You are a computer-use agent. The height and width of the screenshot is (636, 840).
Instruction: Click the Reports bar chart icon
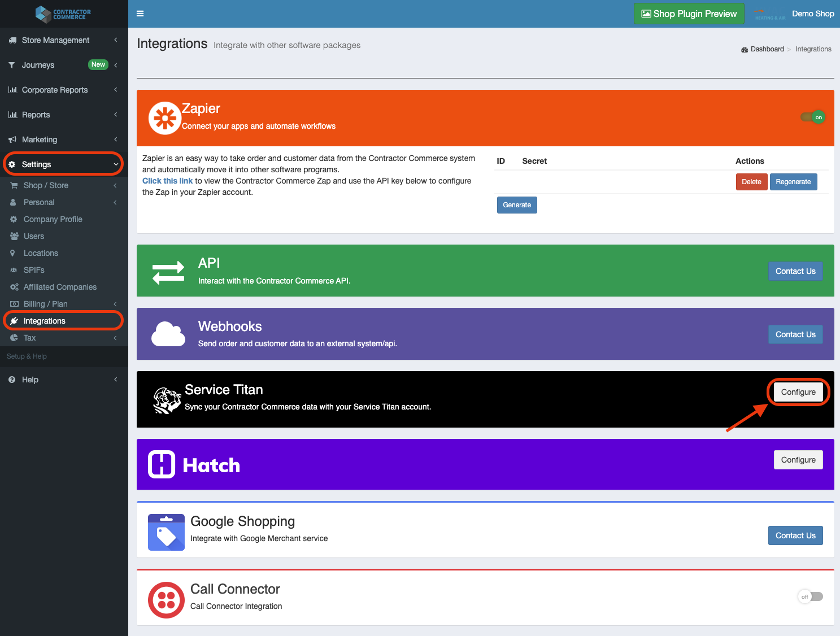pos(12,115)
